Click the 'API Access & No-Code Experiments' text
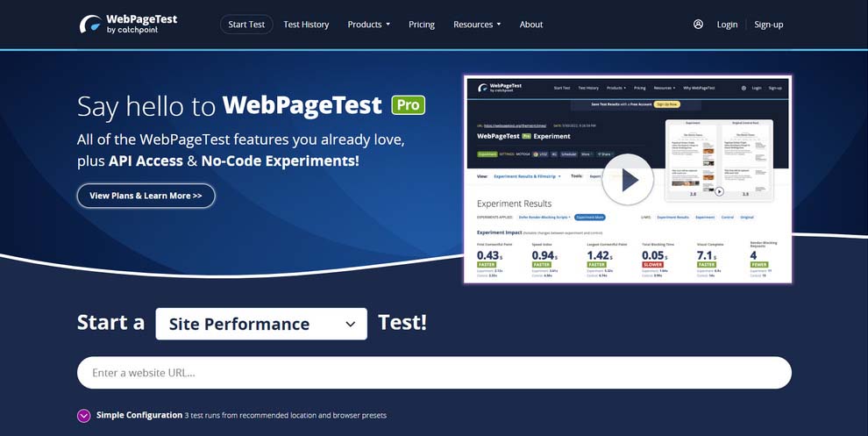This screenshot has height=436, width=868. [233, 161]
